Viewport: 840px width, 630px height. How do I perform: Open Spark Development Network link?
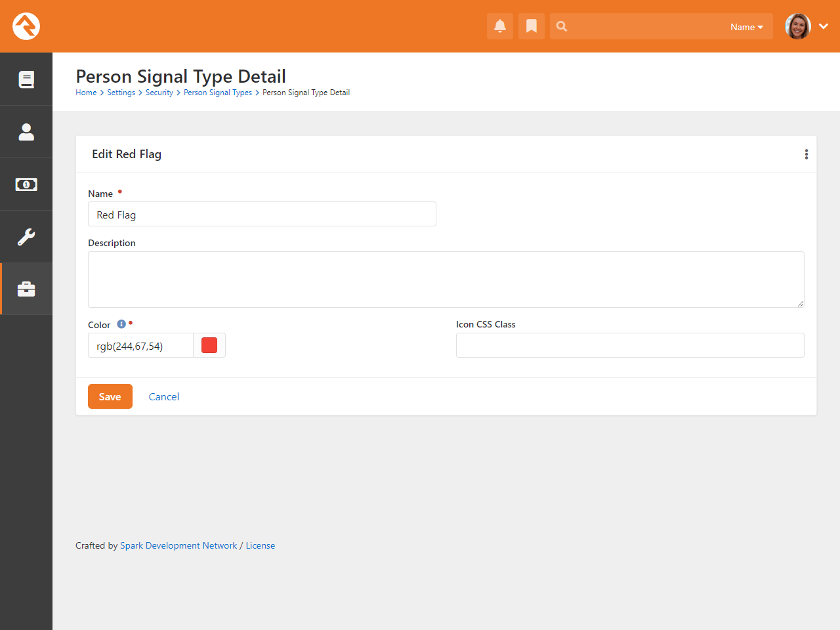click(178, 545)
